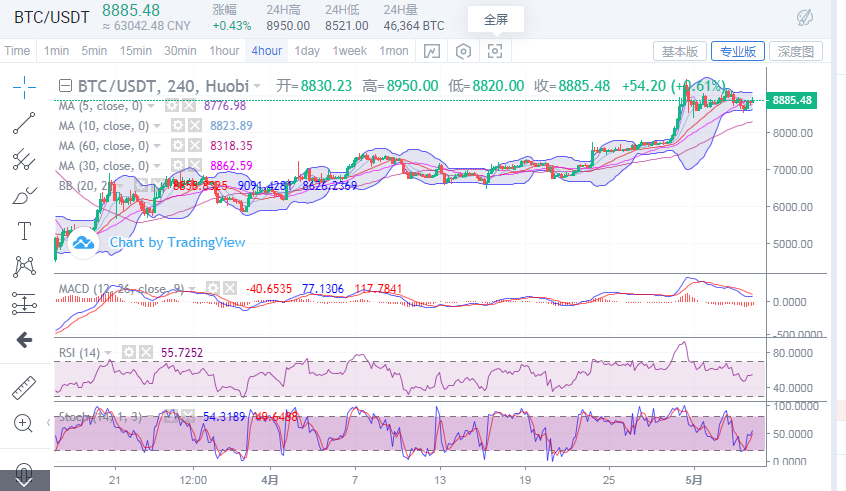846x491 pixels.
Task: Remove the MA (10, close, 0) indicator
Action: tap(194, 126)
